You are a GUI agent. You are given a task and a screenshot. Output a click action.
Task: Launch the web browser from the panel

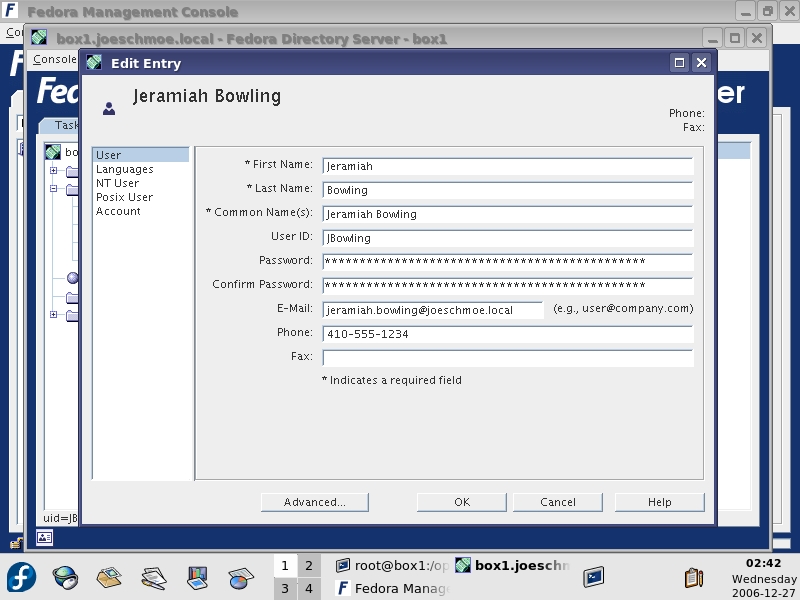(x=66, y=577)
